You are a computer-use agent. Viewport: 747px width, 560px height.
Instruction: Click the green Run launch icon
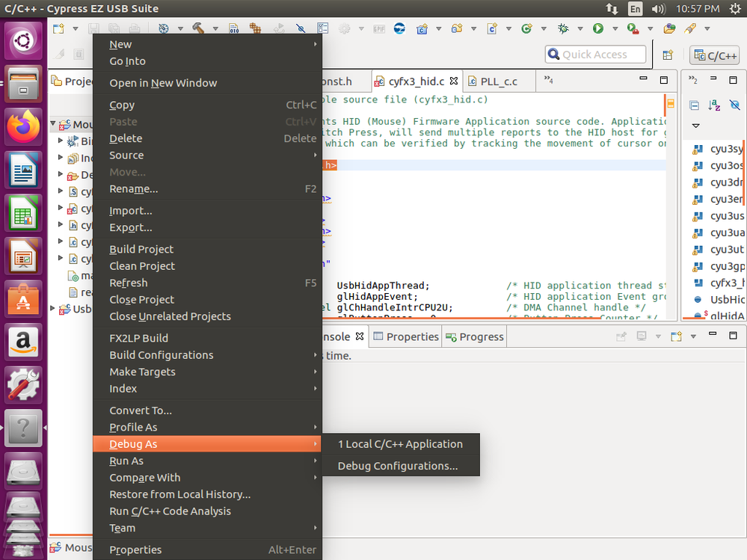tap(598, 28)
